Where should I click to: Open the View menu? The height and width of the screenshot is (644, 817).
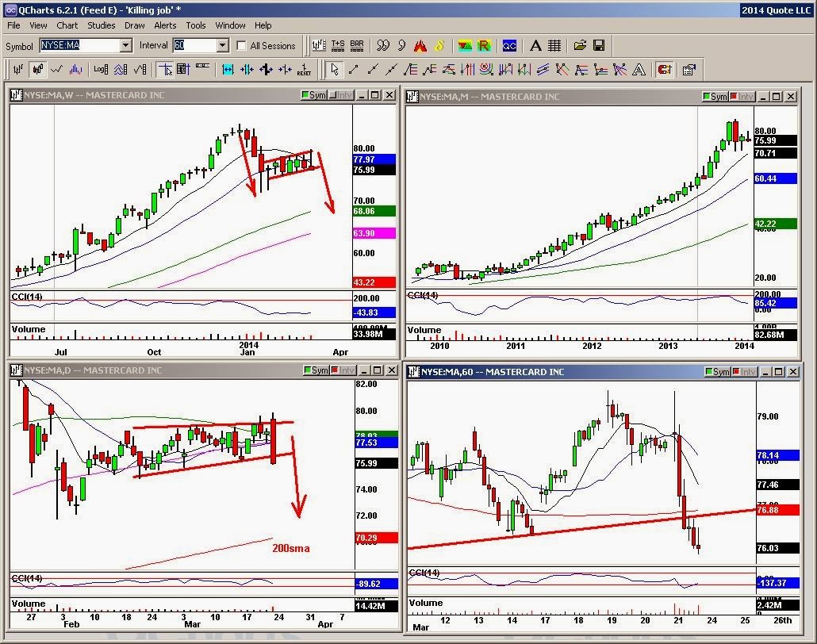(x=38, y=25)
